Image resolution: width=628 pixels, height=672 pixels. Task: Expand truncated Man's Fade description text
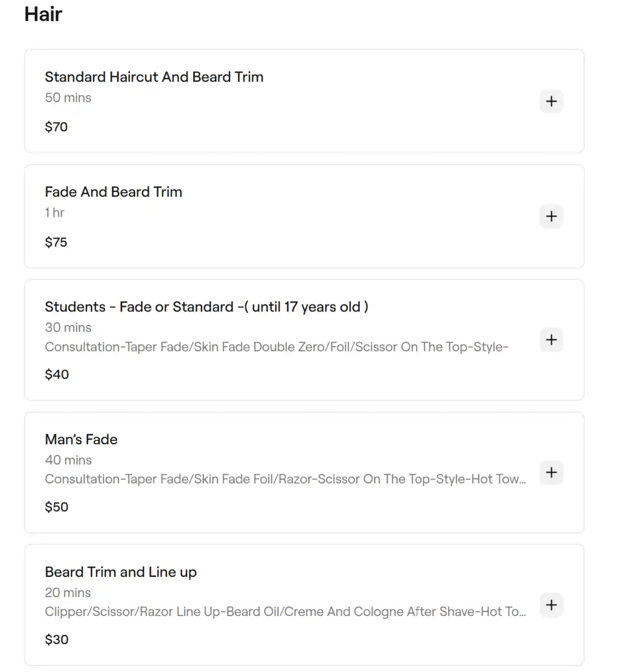point(285,479)
